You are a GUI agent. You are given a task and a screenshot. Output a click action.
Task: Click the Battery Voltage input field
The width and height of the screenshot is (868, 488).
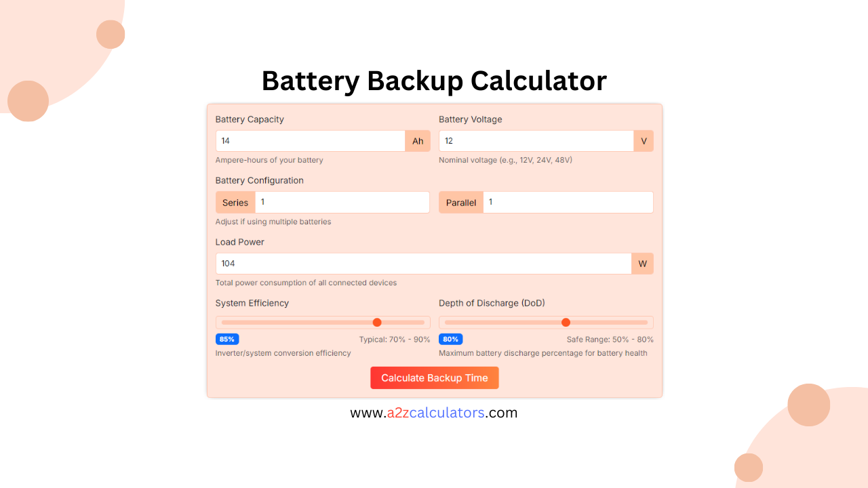[x=535, y=140]
